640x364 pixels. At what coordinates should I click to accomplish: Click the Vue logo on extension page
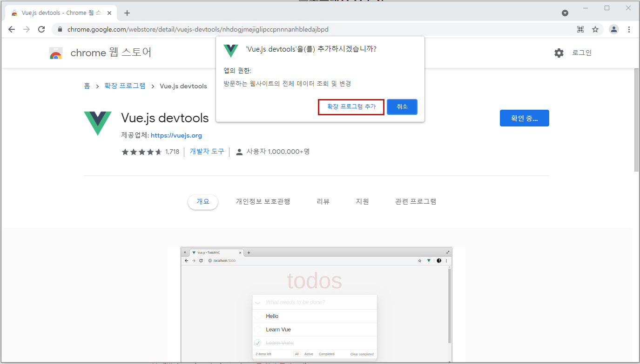click(x=98, y=123)
